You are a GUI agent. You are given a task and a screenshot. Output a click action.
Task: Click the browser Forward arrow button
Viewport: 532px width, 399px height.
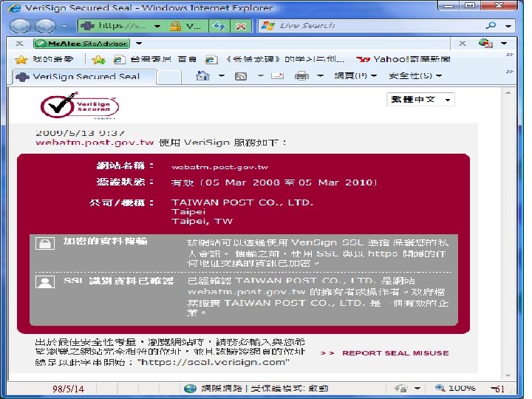click(x=46, y=26)
